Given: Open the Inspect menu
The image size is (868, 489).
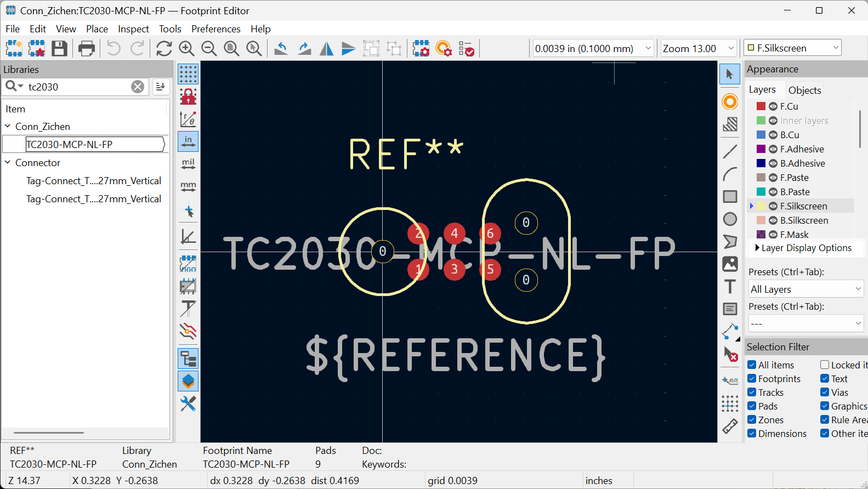Looking at the screenshot, I should click(133, 29).
